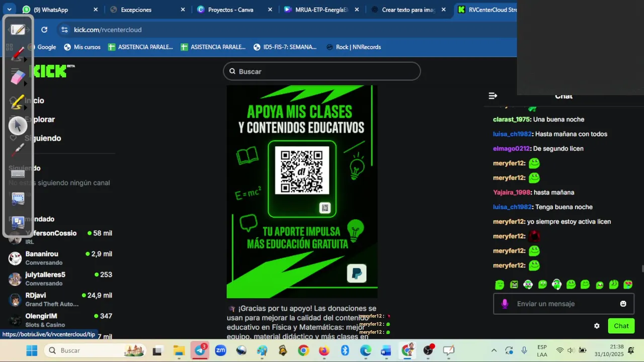Insert the heart-eyes green emote
Viewport: 644px width, 362px height.
tap(628, 285)
